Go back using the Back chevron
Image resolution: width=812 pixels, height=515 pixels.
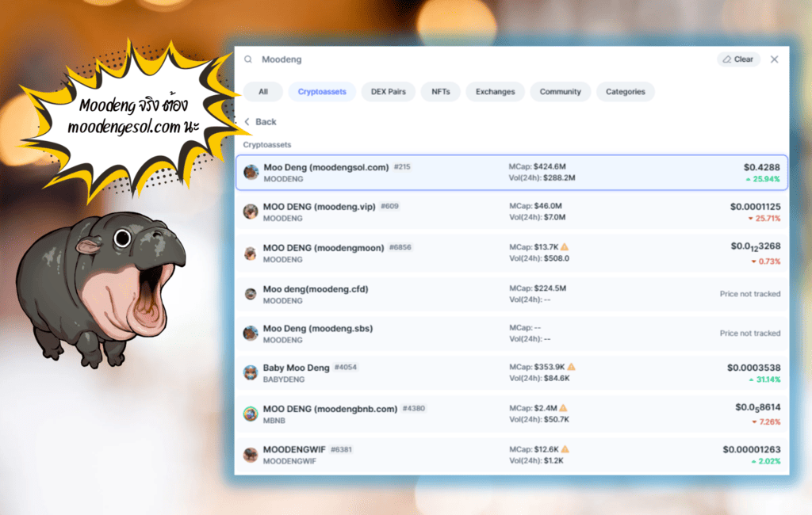pos(247,122)
